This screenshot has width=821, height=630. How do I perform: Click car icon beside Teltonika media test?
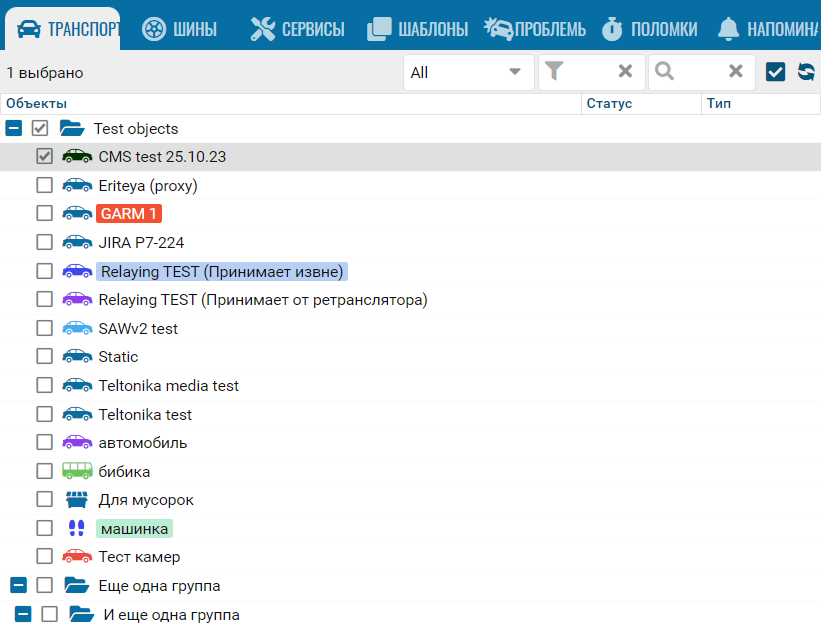tap(77, 385)
